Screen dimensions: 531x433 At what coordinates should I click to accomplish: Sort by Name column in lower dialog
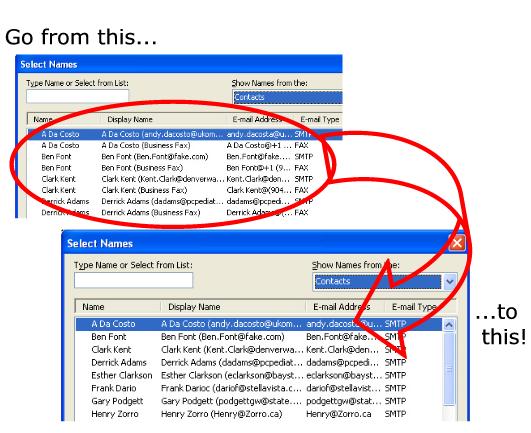(x=118, y=307)
